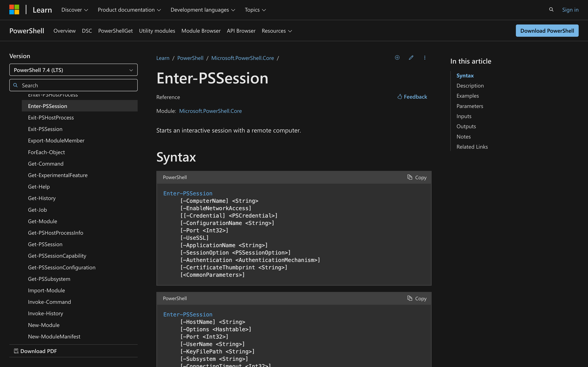Open the PowerShell 7.4 (LTS) version selector

click(x=73, y=70)
